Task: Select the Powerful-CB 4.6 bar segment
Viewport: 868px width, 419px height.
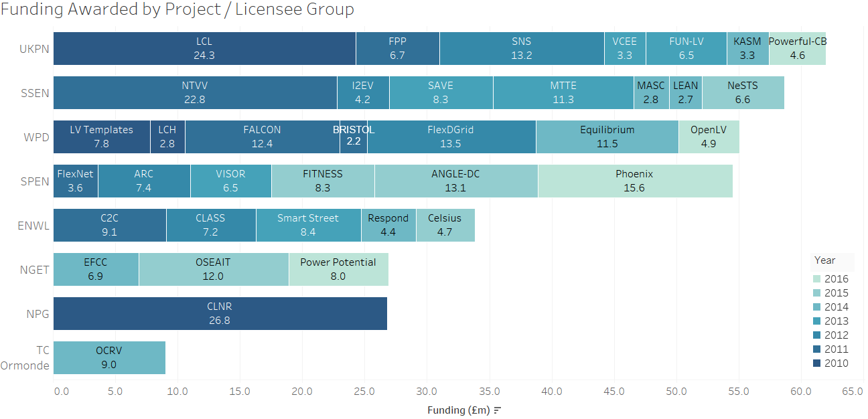Action: [x=797, y=48]
